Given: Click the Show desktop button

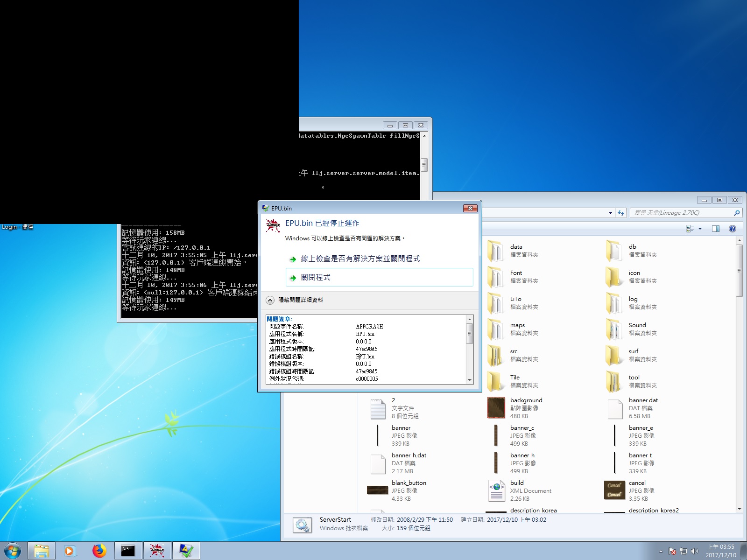Looking at the screenshot, I should pos(743,551).
